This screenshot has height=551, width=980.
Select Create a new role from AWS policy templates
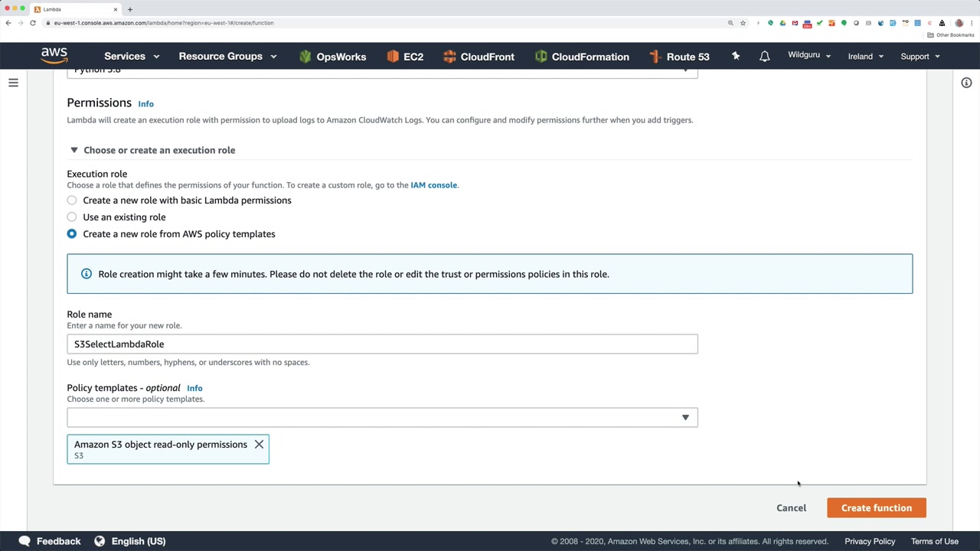[x=72, y=234]
